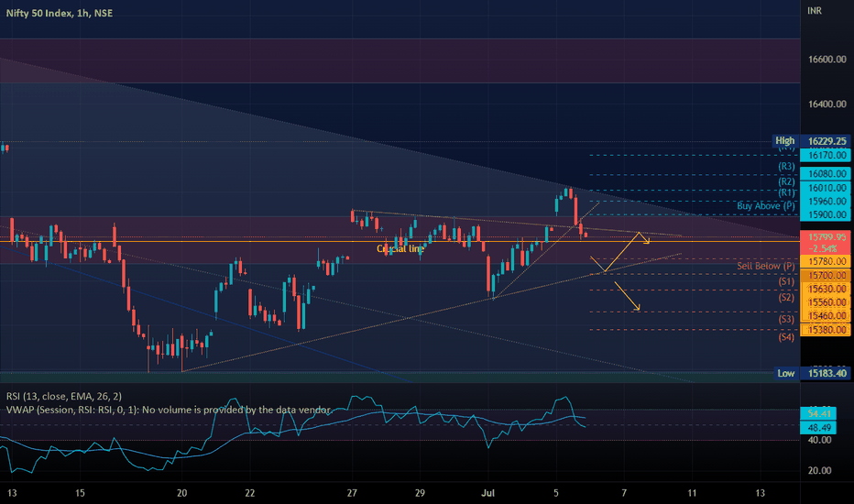Click the 16010.00 price tag
Viewport: 854px width, 504px height.
pos(827,188)
